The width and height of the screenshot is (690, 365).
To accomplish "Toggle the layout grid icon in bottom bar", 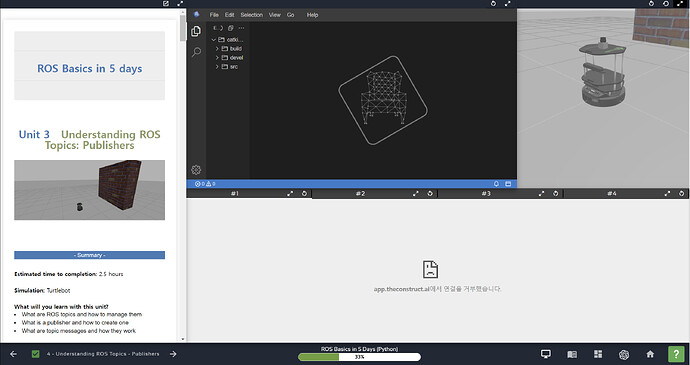I will click(598, 354).
